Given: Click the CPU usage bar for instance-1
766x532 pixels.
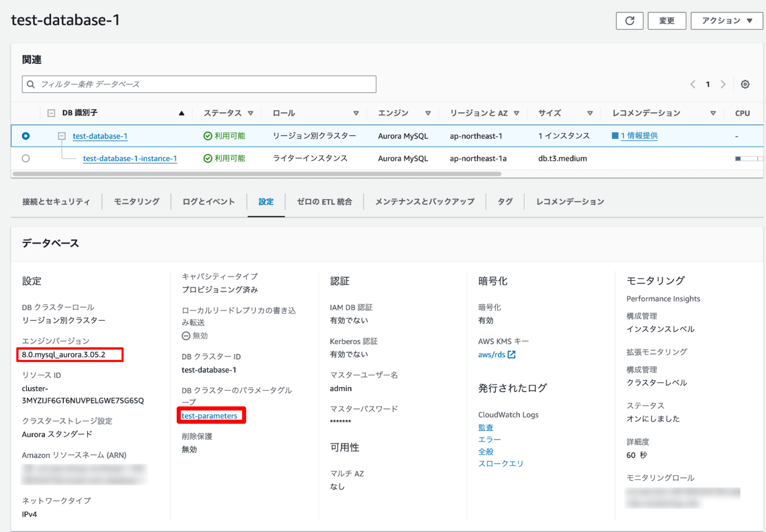Looking at the screenshot, I should pos(749,158).
